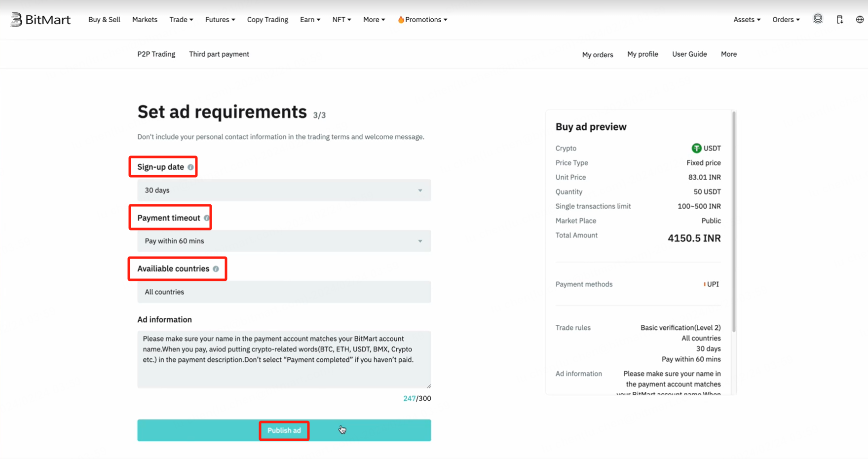The height and width of the screenshot is (459, 868).
Task: Click More in the P2P sub-navigation
Action: click(x=729, y=54)
